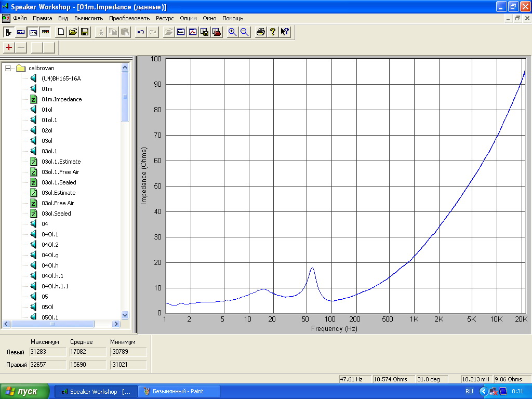The height and width of the screenshot is (399, 532).
Task: Click the yellow question mark help icon
Action: (x=273, y=32)
